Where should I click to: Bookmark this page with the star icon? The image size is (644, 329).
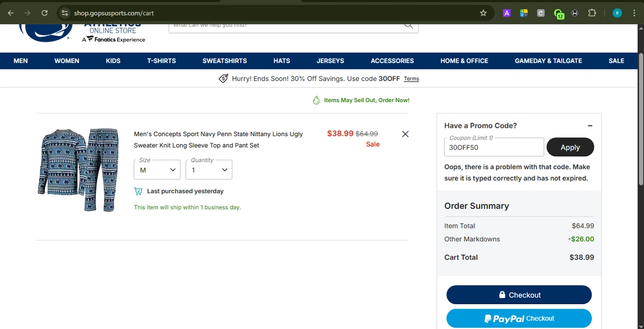483,13
